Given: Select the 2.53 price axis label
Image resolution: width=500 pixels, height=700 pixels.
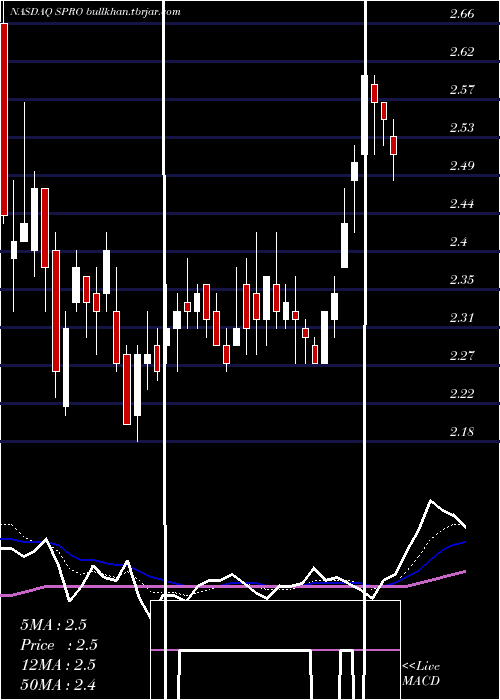Looking at the screenshot, I should (x=462, y=128).
